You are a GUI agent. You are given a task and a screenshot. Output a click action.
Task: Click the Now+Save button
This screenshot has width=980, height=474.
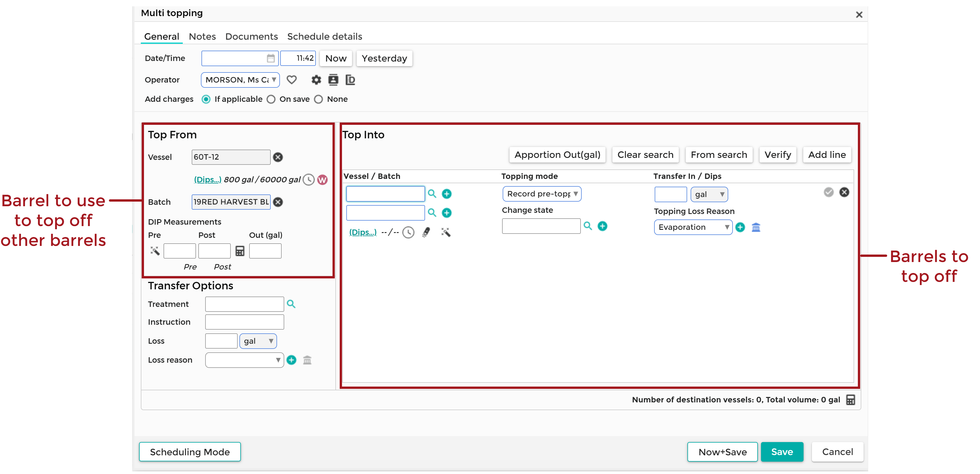tap(722, 452)
